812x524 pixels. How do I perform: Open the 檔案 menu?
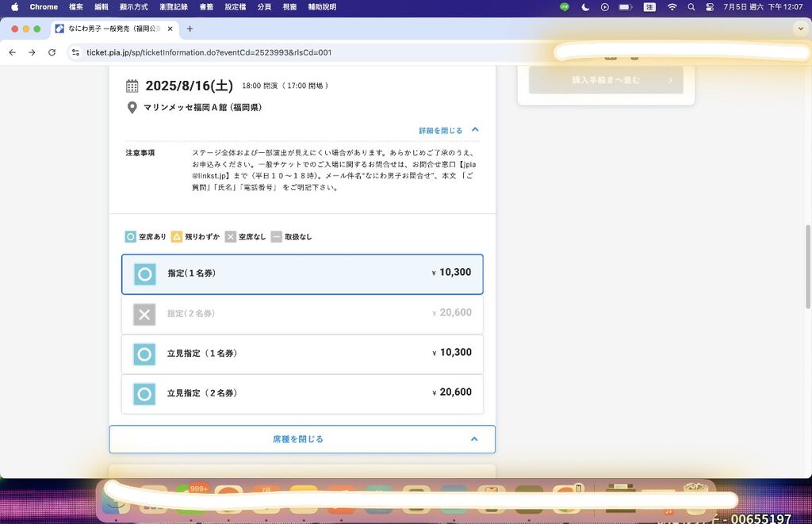pos(76,6)
